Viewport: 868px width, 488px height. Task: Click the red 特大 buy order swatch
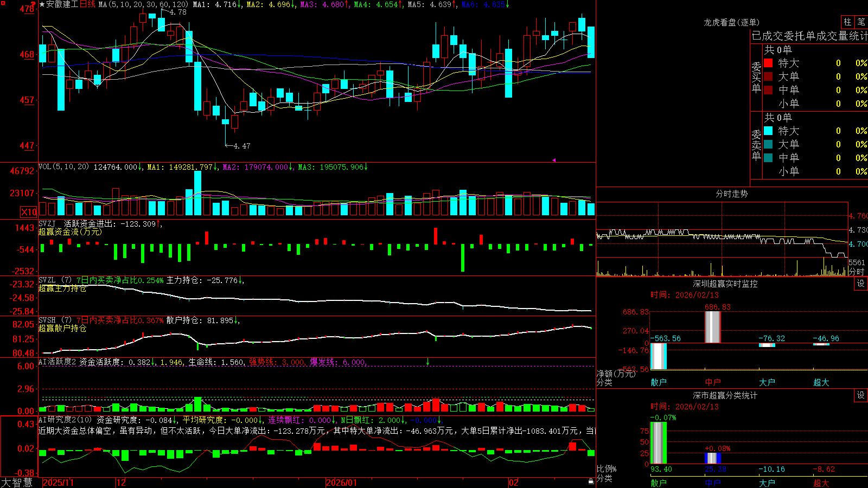tap(768, 63)
